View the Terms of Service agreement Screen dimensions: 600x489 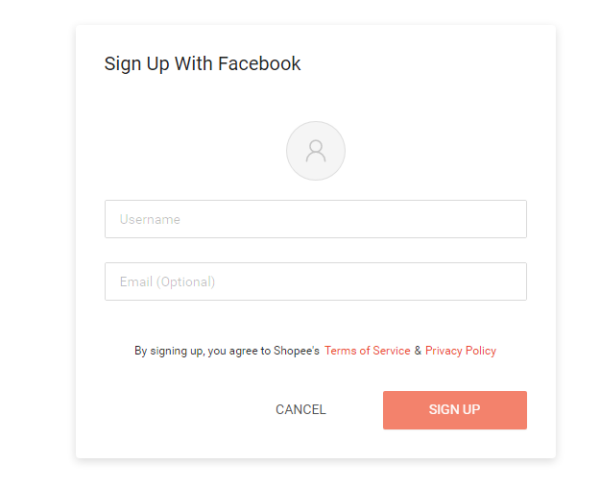pos(367,351)
